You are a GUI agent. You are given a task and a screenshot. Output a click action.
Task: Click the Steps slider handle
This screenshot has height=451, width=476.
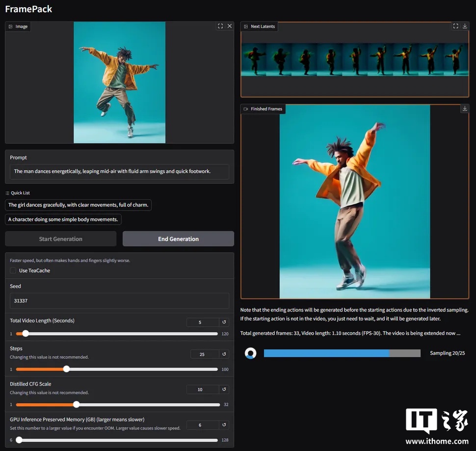click(66, 369)
